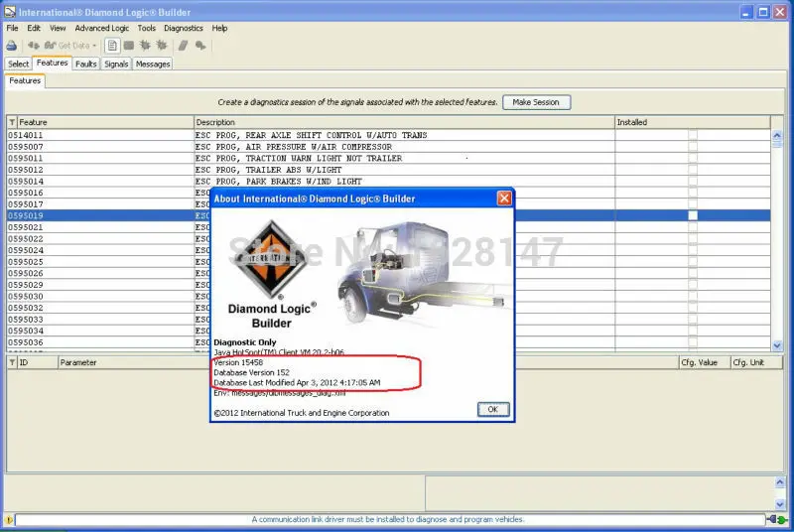Click the Diamond Logic Builder title bar icon
The image size is (794, 532).
pyautogui.click(x=10, y=12)
